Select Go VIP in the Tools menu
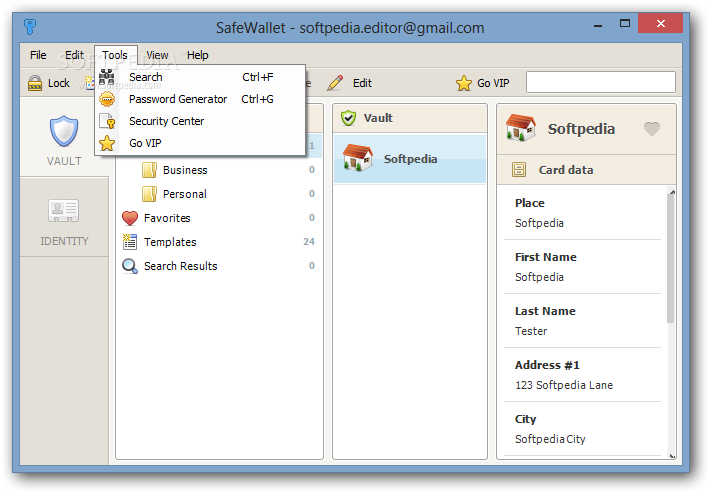The width and height of the screenshot is (710, 493). point(200,143)
